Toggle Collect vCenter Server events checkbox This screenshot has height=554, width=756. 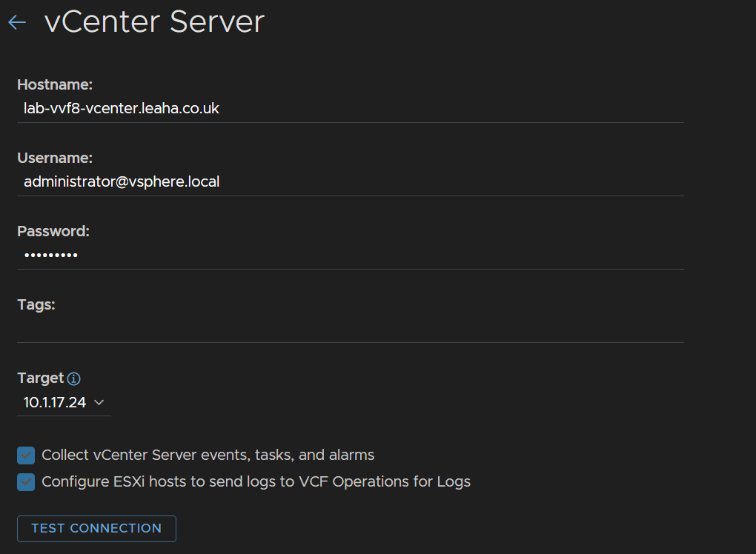tap(26, 455)
